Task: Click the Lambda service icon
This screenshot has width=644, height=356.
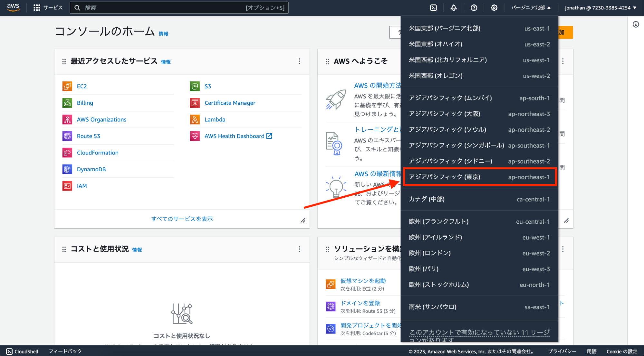Action: [195, 119]
